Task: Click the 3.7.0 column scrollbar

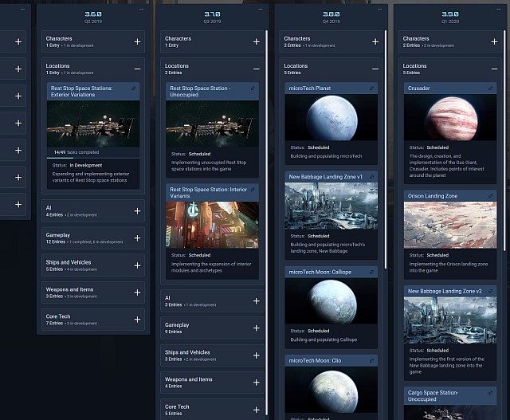Action: pos(266,222)
